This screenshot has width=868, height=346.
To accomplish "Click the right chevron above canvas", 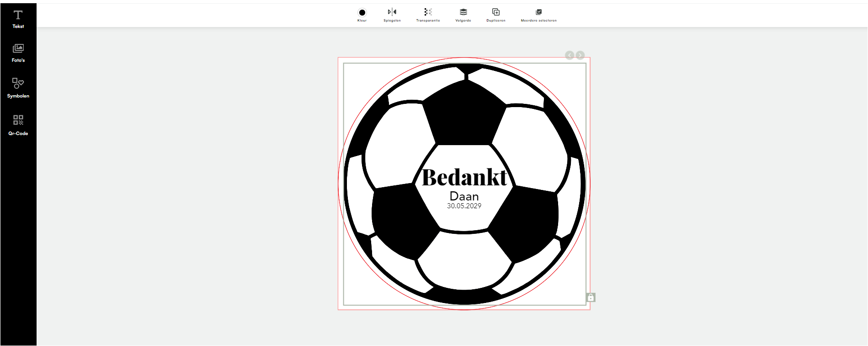I will 580,55.
